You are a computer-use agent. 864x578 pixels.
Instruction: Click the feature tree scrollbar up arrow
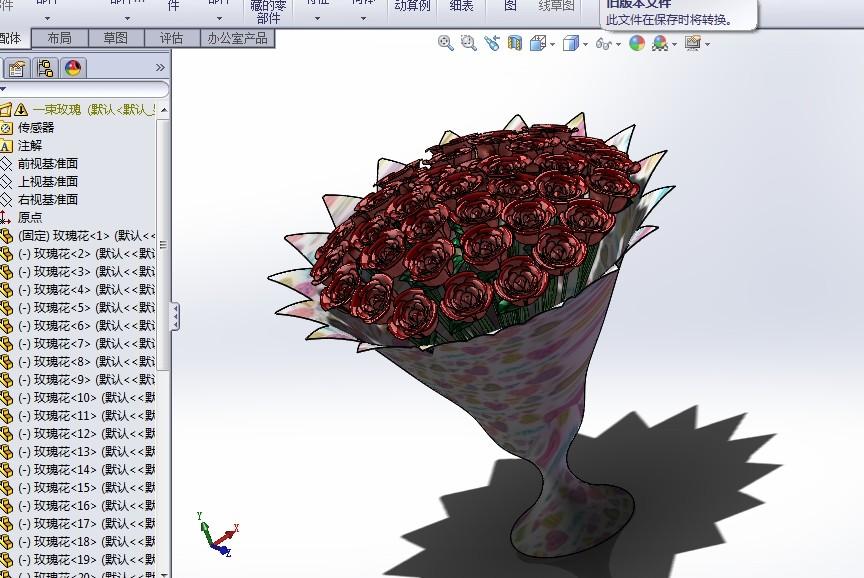(164, 110)
